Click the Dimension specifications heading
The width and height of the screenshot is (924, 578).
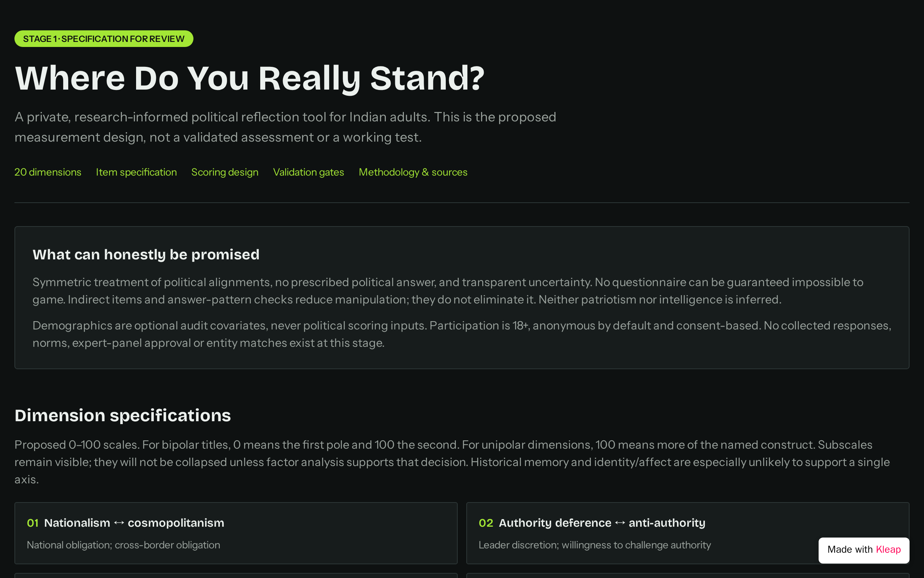[123, 415]
